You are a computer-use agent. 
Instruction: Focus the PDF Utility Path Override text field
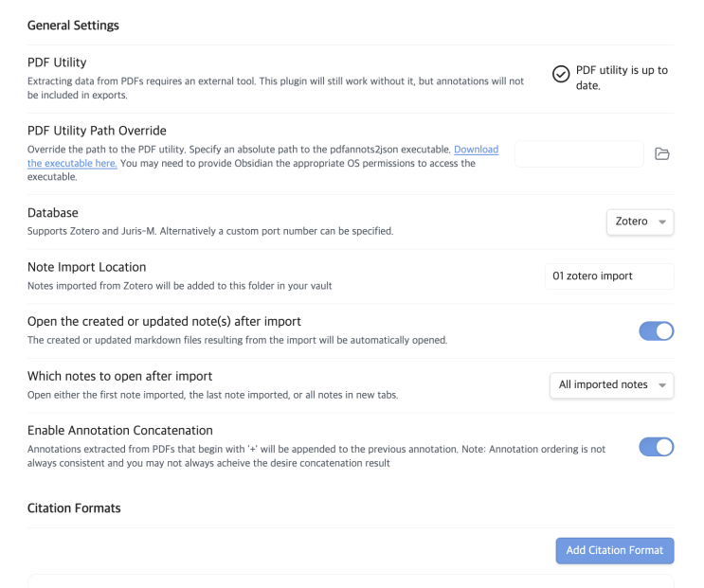point(579,154)
